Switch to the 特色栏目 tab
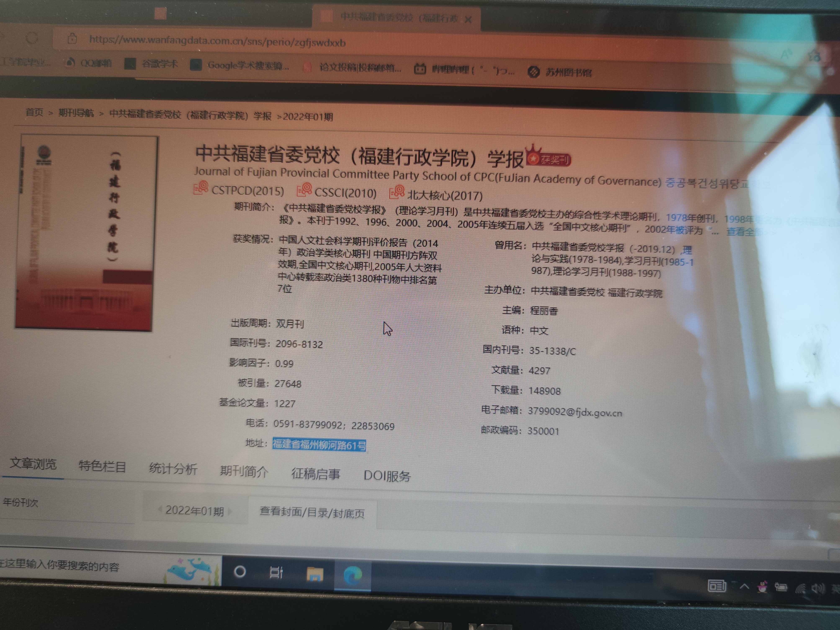840x630 pixels. point(102,466)
